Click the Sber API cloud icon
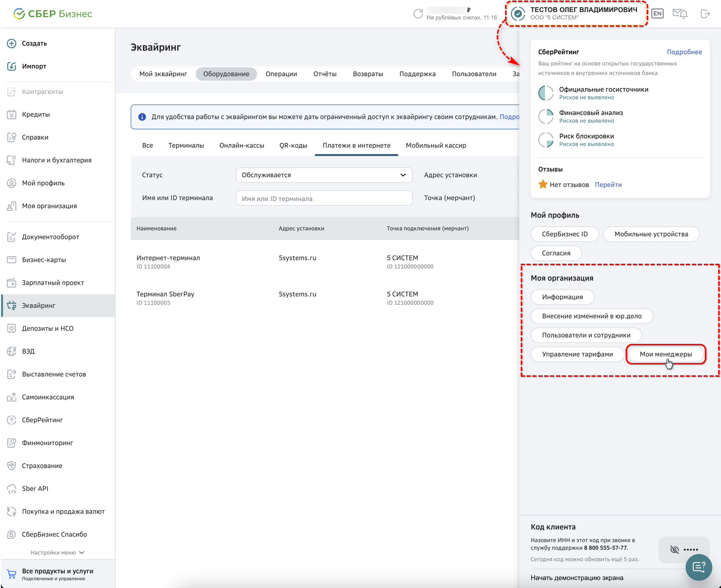This screenshot has width=721, height=588. pos(11,489)
